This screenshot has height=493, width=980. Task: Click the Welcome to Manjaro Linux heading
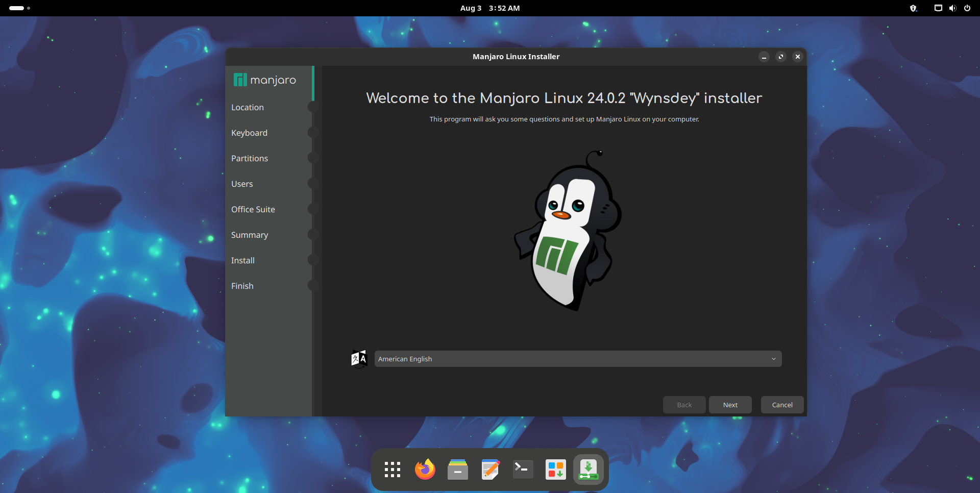[564, 97]
